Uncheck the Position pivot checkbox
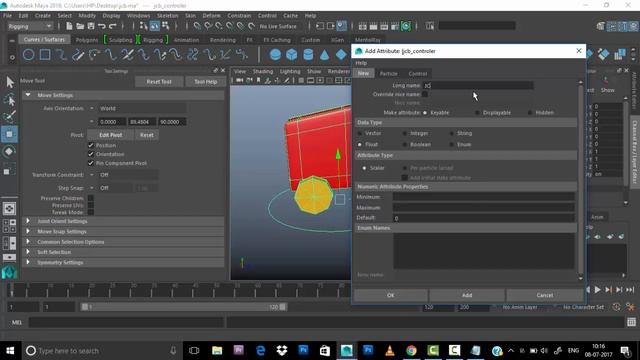 (91, 145)
